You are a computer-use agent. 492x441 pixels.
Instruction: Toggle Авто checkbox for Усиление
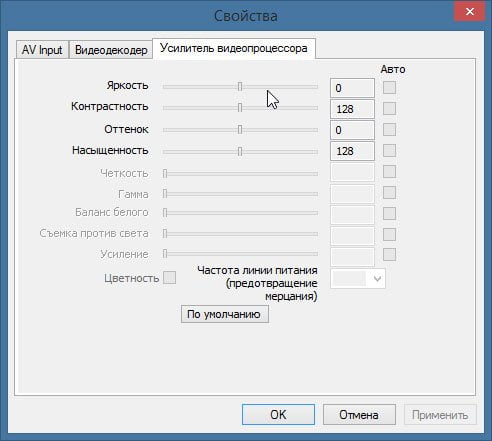pyautogui.click(x=389, y=254)
